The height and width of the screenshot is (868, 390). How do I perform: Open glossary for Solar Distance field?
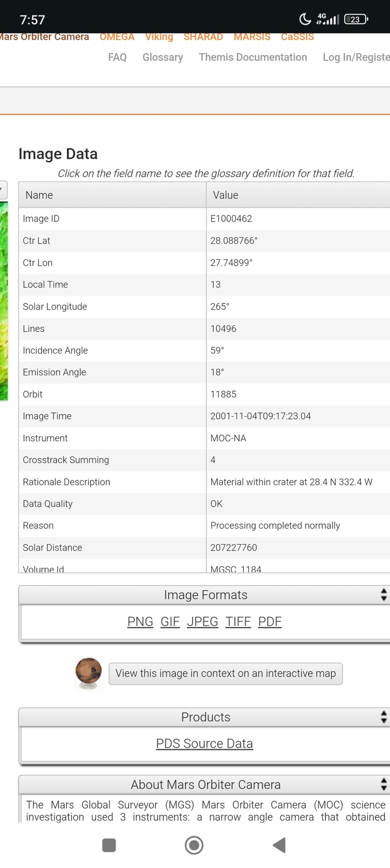[x=52, y=547]
